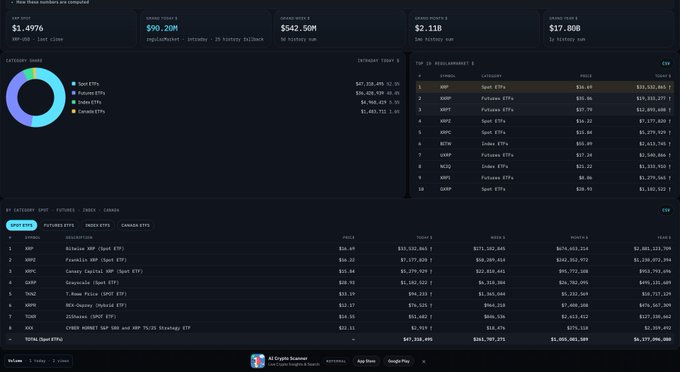The width and height of the screenshot is (680, 372).
Task: Click the Canada ETFs legend swatch
Action: pyautogui.click(x=74, y=111)
